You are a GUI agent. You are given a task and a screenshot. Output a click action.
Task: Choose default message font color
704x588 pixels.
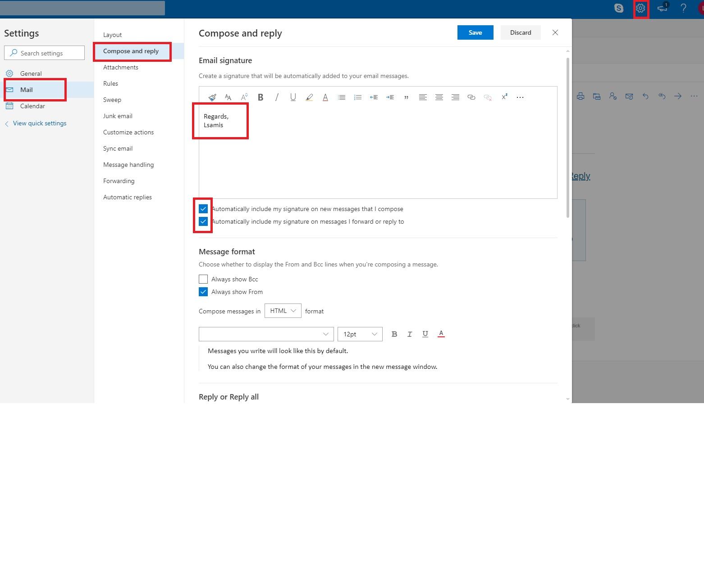441,334
